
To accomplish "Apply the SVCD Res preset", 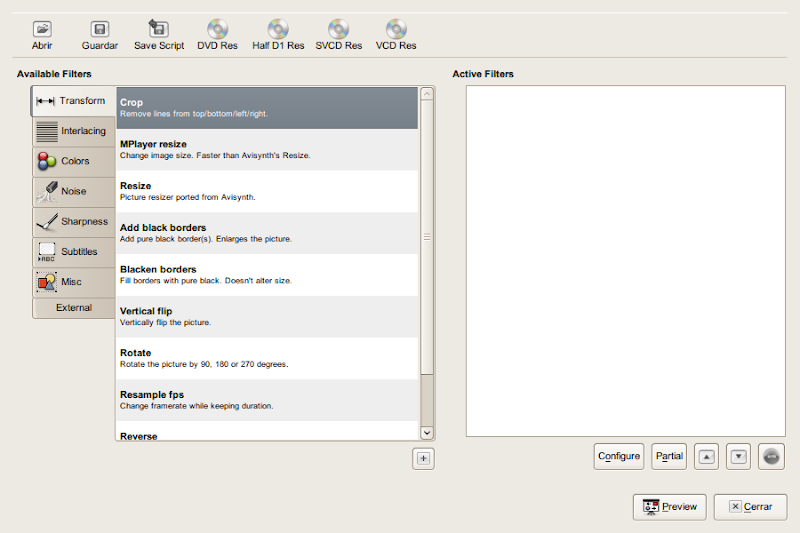I will [339, 30].
